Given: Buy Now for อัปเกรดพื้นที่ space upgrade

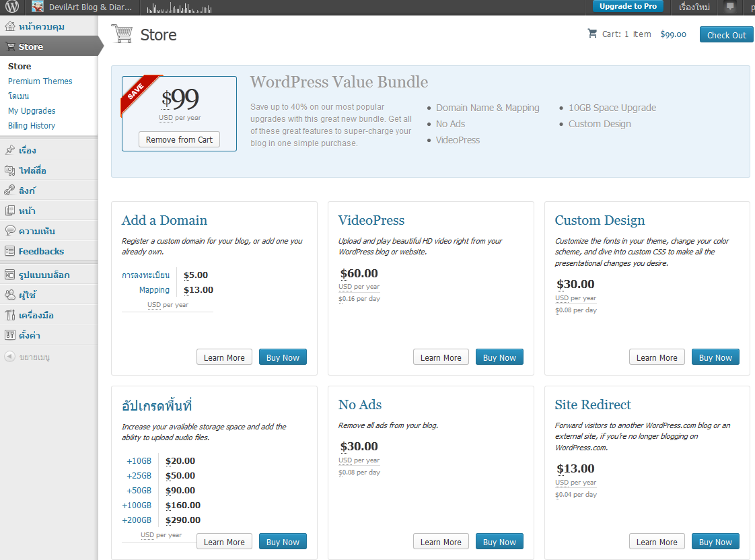Looking at the screenshot, I should (x=283, y=542).
